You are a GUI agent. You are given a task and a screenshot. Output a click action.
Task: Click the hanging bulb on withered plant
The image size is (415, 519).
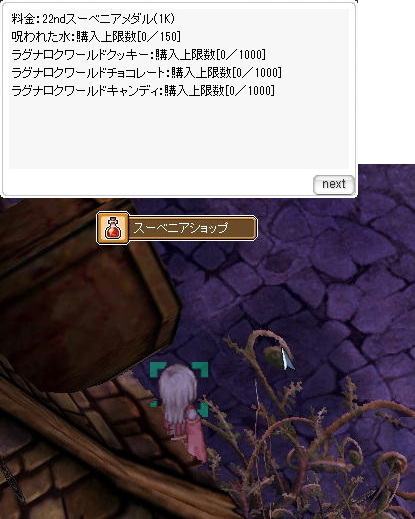[x=273, y=355]
